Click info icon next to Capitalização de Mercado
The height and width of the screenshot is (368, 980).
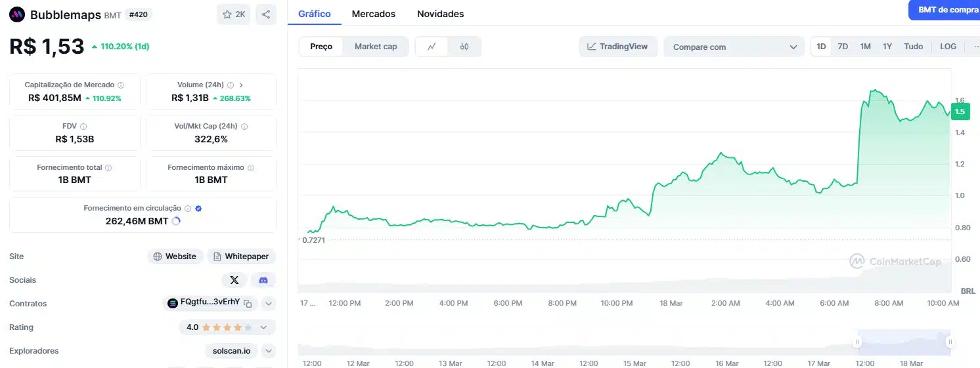coord(121,85)
